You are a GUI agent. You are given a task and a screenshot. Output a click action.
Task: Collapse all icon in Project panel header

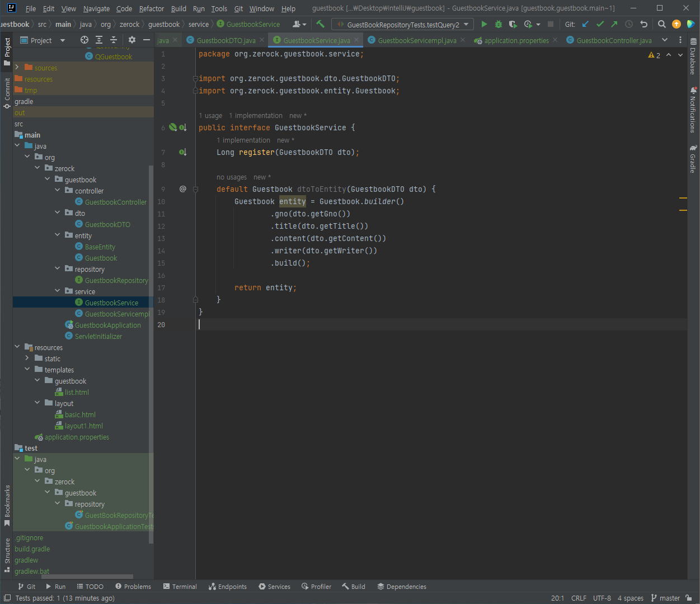tap(114, 40)
